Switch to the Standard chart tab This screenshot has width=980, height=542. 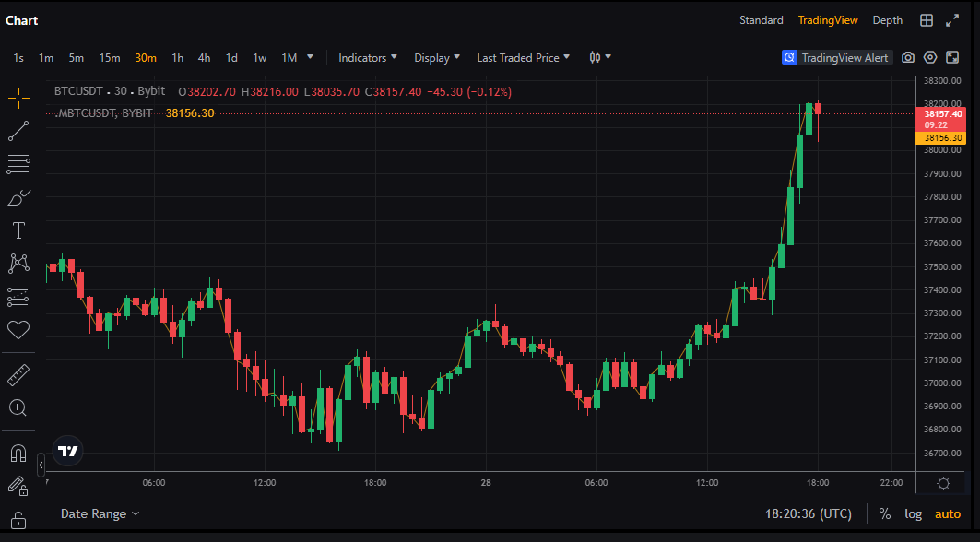pos(761,20)
